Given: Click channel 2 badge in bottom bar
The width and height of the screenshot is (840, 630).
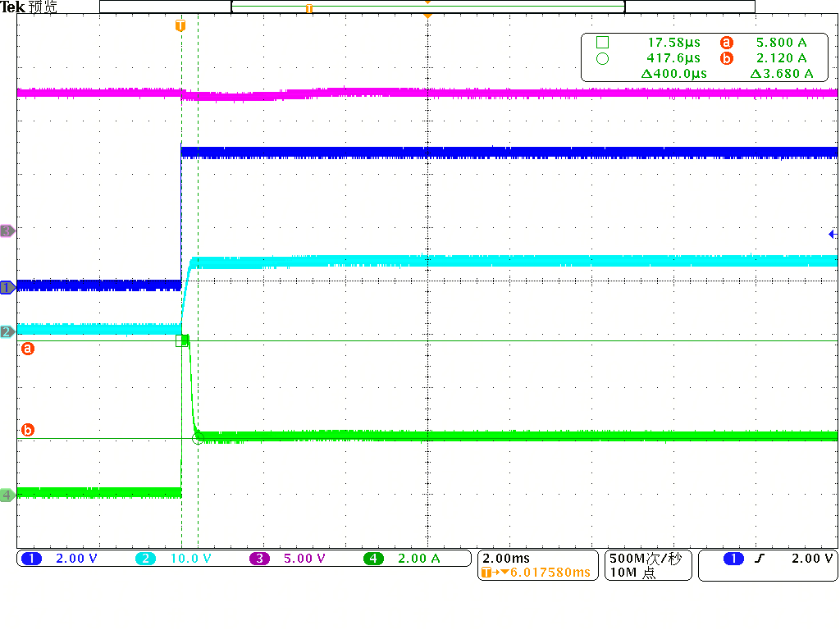Looking at the screenshot, I should (145, 558).
